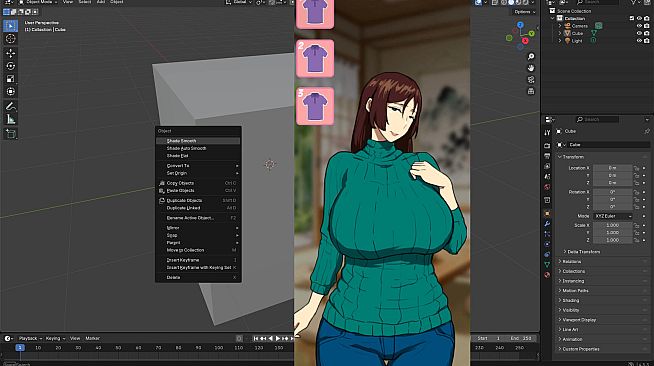
Task: Set the End frame field
Action: [522, 338]
